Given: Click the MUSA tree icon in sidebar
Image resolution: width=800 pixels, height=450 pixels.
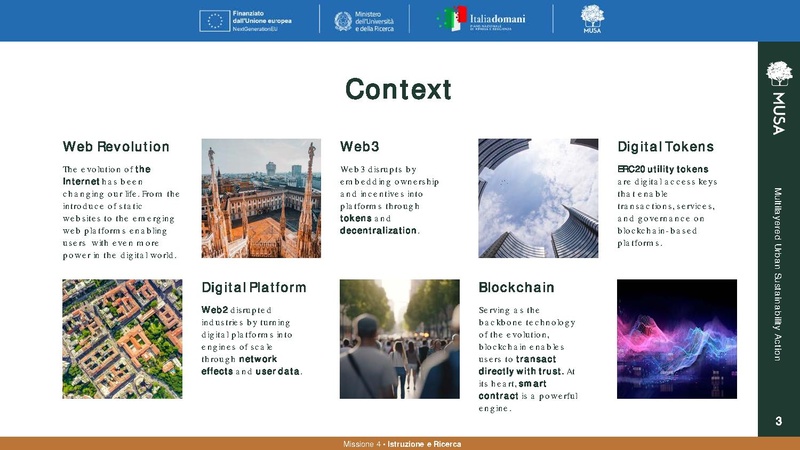Looking at the screenshot, I should pyautogui.click(x=778, y=74).
